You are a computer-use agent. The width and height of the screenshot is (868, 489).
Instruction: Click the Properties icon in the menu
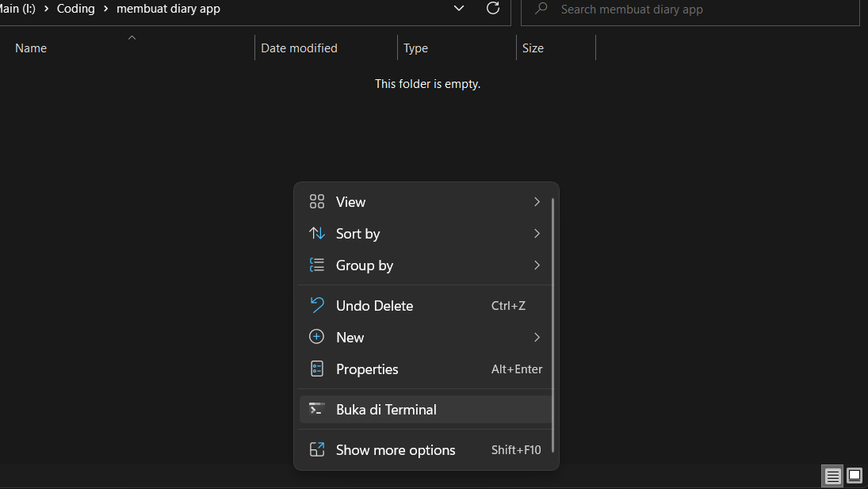pyautogui.click(x=317, y=369)
